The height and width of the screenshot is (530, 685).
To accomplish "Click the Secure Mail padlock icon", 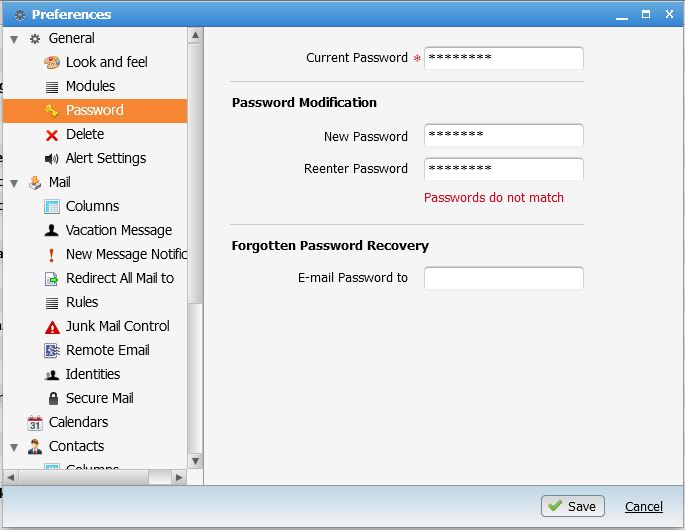I will (52, 398).
